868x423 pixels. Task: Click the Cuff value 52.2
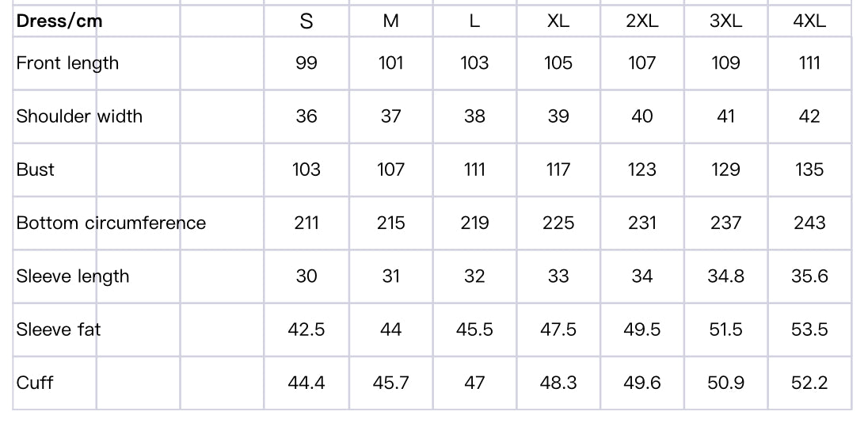809,383
